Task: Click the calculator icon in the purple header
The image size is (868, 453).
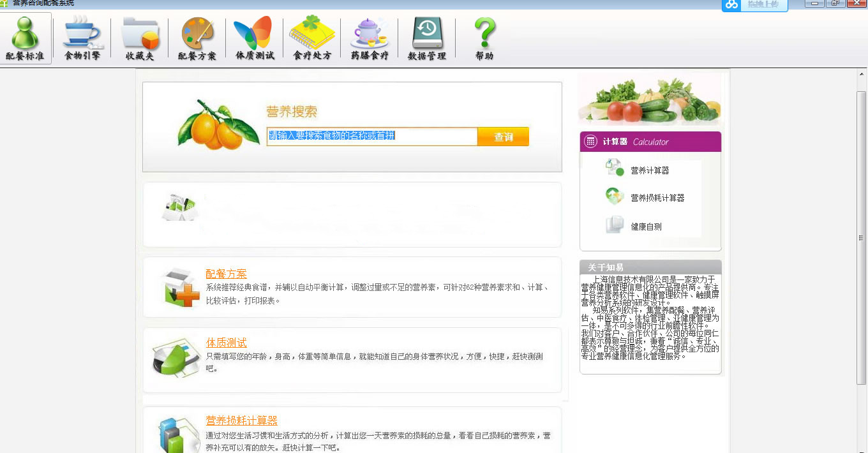Action: pyautogui.click(x=590, y=142)
